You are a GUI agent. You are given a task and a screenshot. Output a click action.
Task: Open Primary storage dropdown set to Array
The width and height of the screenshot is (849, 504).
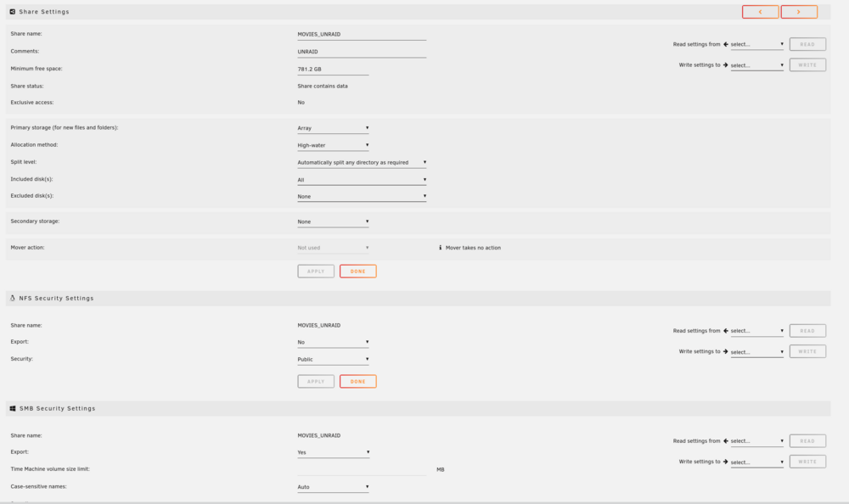click(x=333, y=128)
